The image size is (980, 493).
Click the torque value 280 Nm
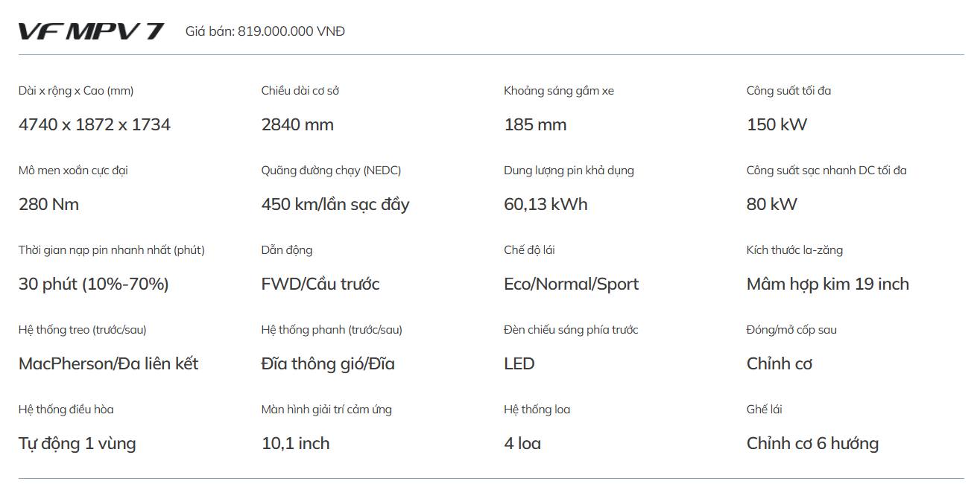[48, 204]
